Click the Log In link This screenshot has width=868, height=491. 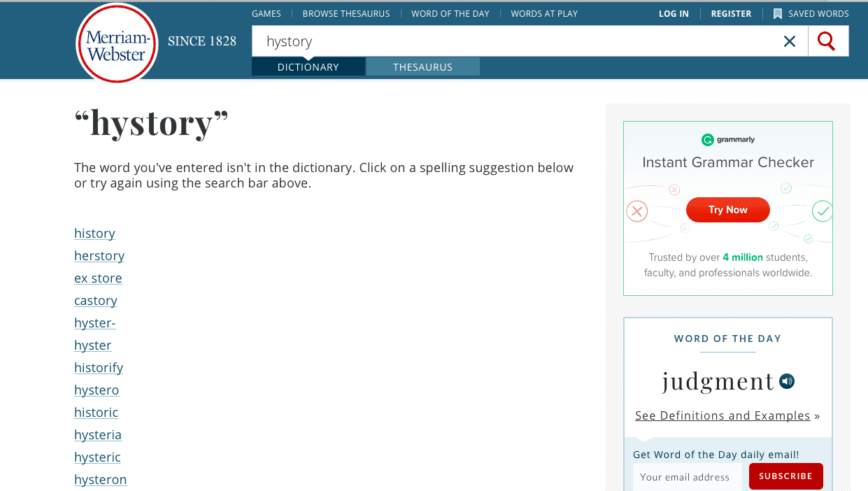[x=674, y=13]
